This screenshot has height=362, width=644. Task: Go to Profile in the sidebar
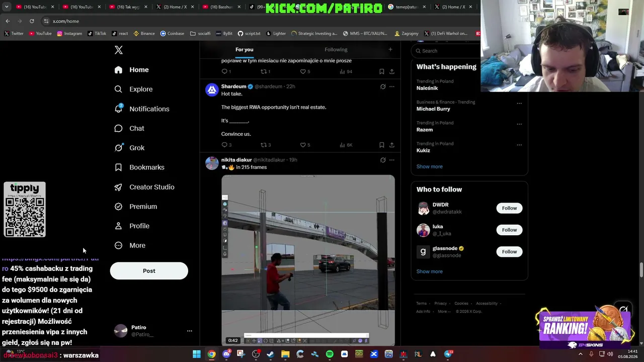(132, 226)
